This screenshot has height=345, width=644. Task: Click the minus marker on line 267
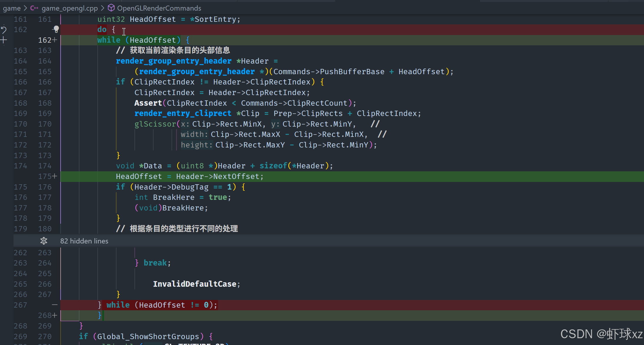pyautogui.click(x=55, y=305)
